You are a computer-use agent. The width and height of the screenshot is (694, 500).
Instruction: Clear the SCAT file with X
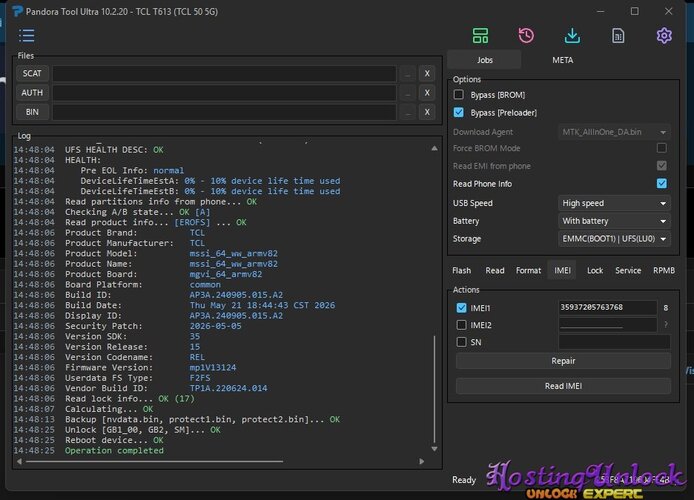427,73
